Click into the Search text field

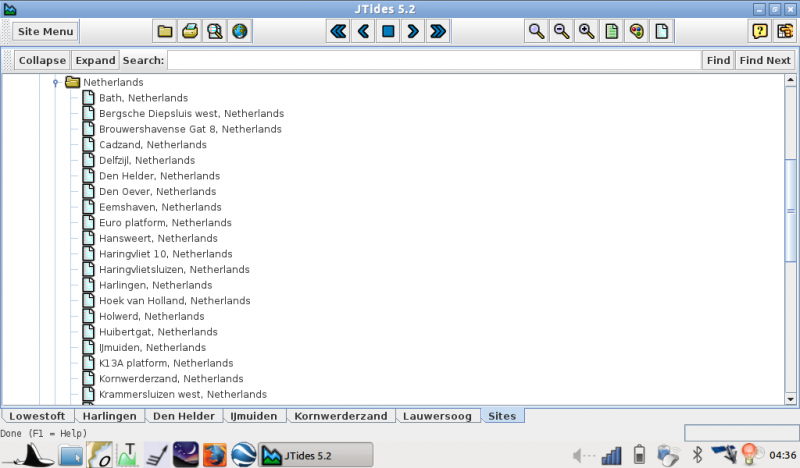(434, 60)
